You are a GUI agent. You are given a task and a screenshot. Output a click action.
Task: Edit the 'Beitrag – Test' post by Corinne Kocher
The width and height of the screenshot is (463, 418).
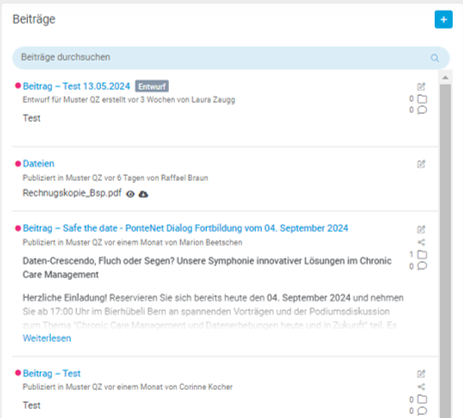(x=421, y=374)
